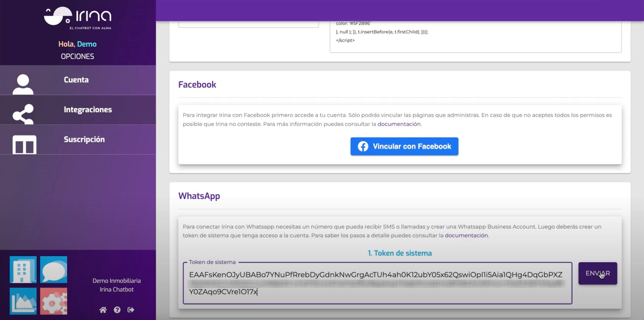
Task: Select Integraciones menu item
Action: tap(78, 110)
